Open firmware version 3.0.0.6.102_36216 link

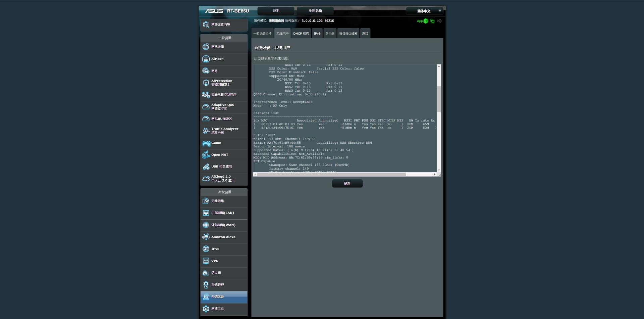click(x=318, y=21)
